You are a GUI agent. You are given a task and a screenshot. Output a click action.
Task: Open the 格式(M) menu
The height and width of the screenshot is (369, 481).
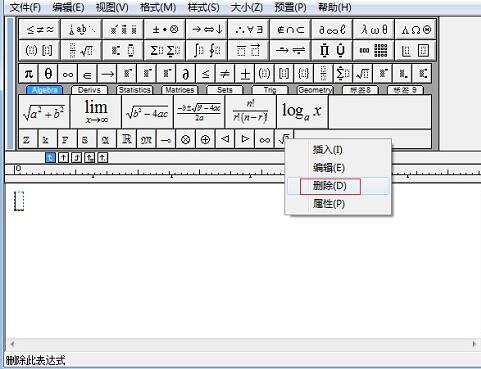(x=158, y=7)
